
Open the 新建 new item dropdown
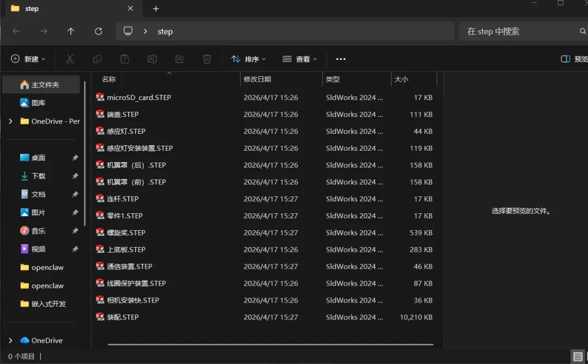tap(28, 59)
